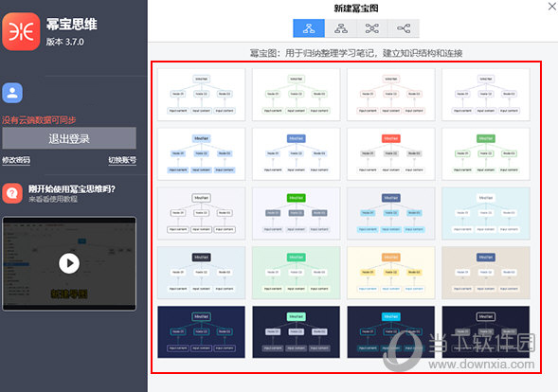Choose the dark template with mint green root
Viewport: 558px width, 392px height.
[297, 332]
